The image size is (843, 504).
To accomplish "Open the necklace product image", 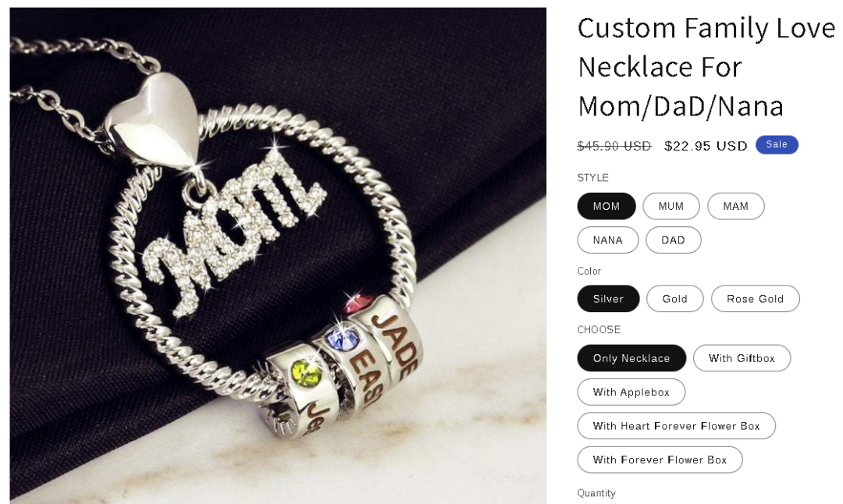I will (278, 255).
